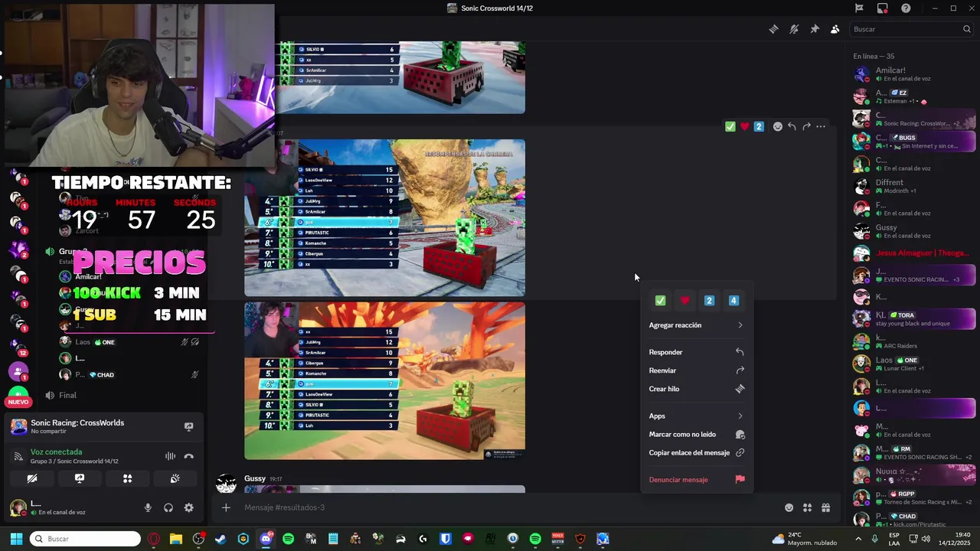Viewport: 980px width, 551px height.
Task: Click the forward arrow on message toolbar
Action: 806,126
